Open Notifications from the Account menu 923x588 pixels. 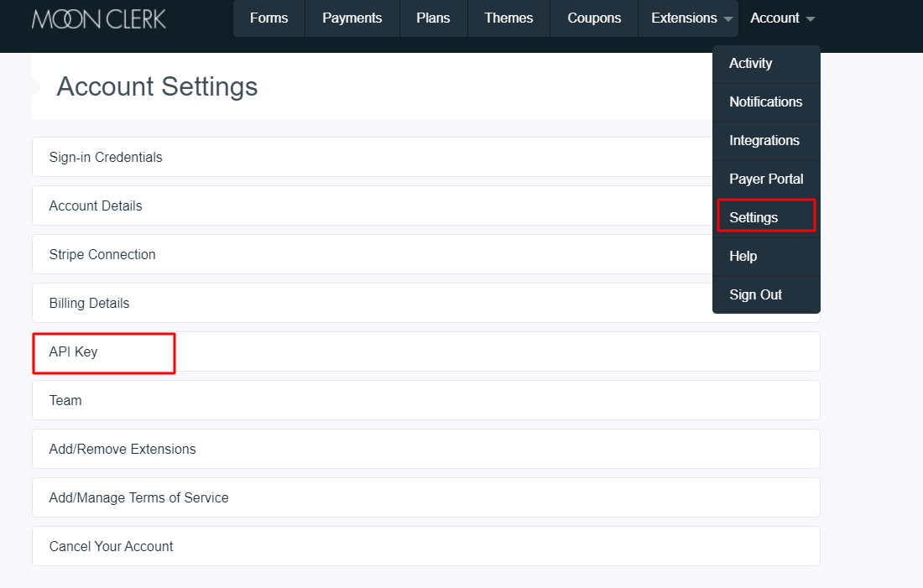[766, 101]
